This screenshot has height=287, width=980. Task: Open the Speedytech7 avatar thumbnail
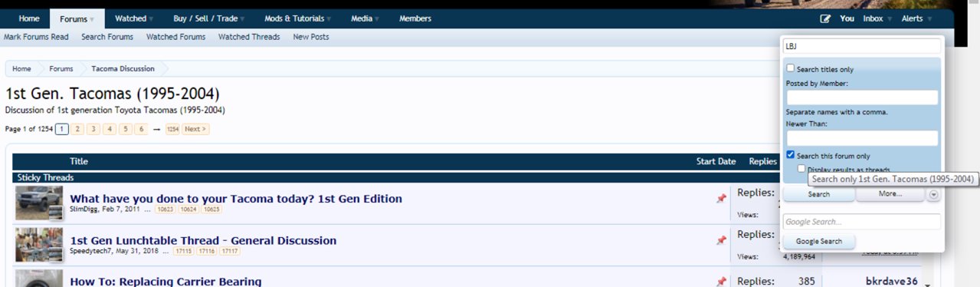pyautogui.click(x=38, y=245)
